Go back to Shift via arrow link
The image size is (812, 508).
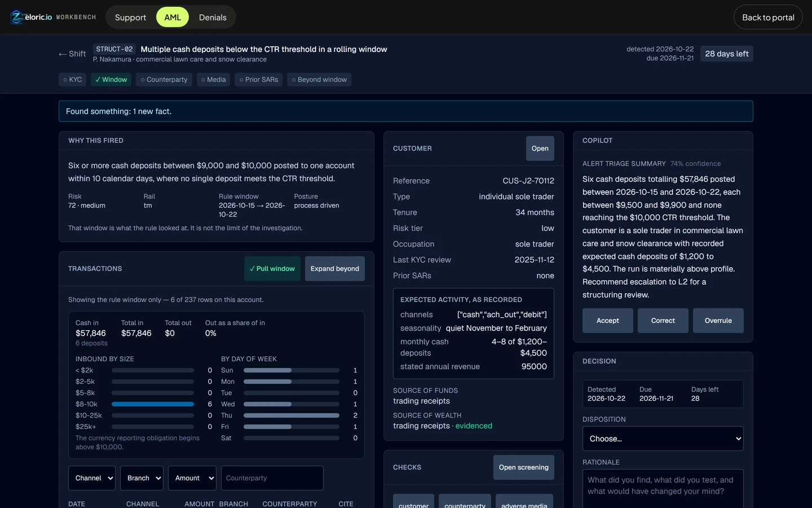tap(72, 54)
